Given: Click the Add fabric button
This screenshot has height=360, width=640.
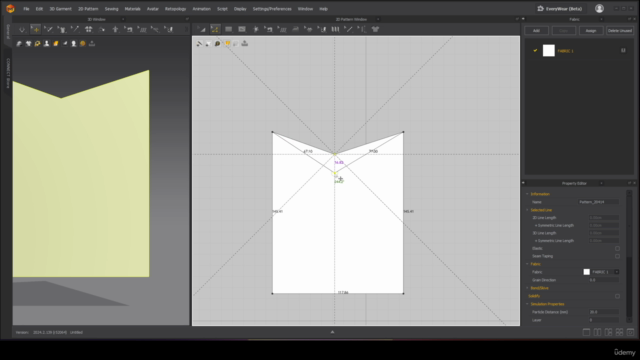Looking at the screenshot, I should (536, 31).
